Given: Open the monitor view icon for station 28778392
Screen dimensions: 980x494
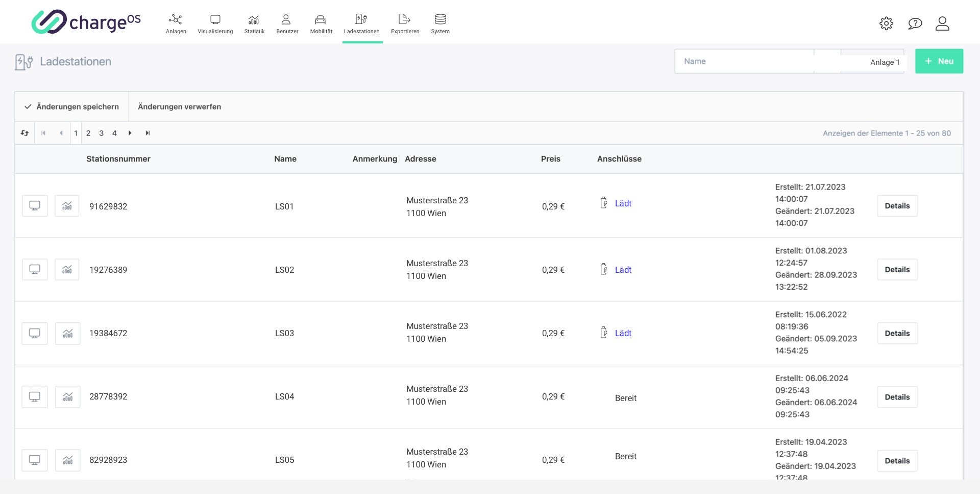Looking at the screenshot, I should coord(35,396).
